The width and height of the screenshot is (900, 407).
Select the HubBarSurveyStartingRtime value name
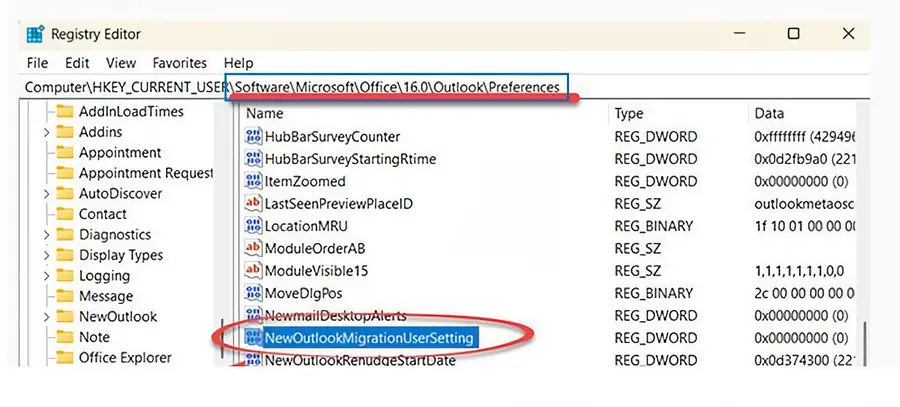pos(350,159)
